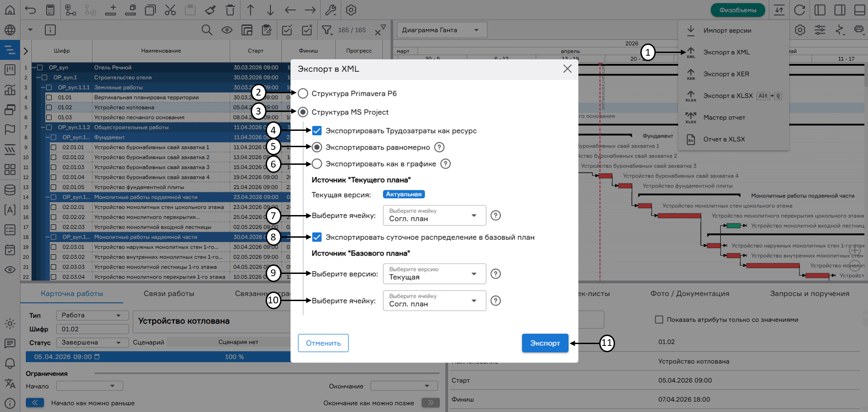Go to the Home icon in top toolbar
The image size is (868, 412).
(x=10, y=10)
